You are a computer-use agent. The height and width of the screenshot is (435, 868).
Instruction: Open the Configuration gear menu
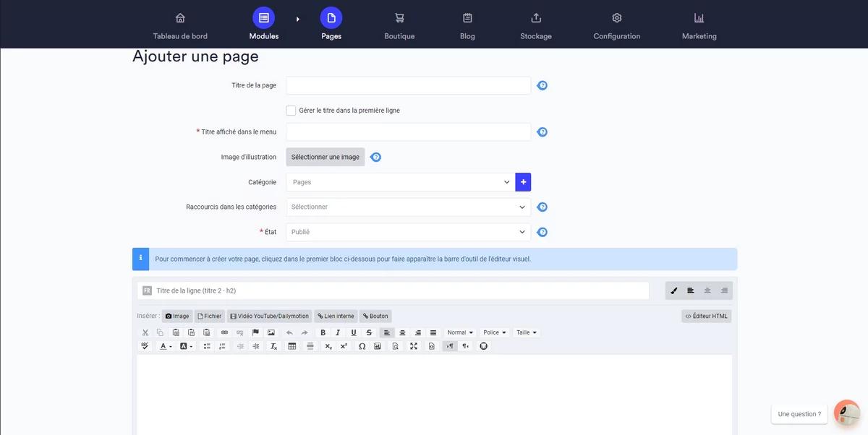(617, 25)
